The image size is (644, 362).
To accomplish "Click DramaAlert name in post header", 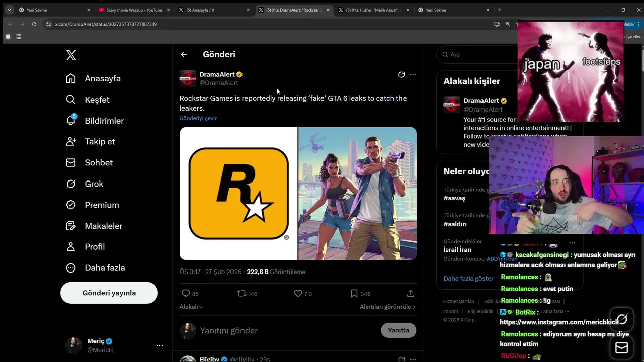I will coord(217,74).
